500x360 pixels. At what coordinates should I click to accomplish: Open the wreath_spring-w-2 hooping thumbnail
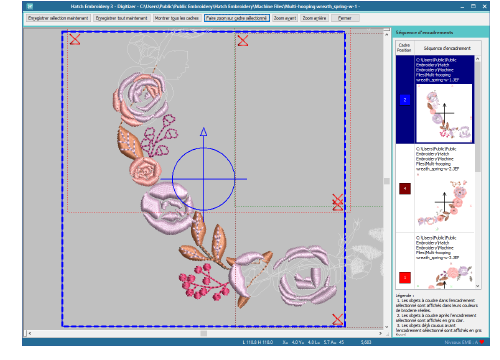444,202
